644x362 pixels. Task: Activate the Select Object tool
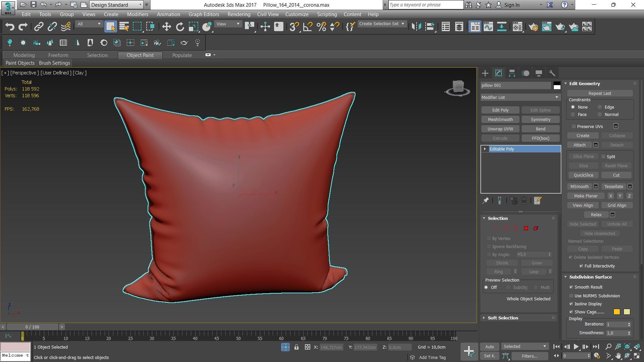click(x=110, y=27)
